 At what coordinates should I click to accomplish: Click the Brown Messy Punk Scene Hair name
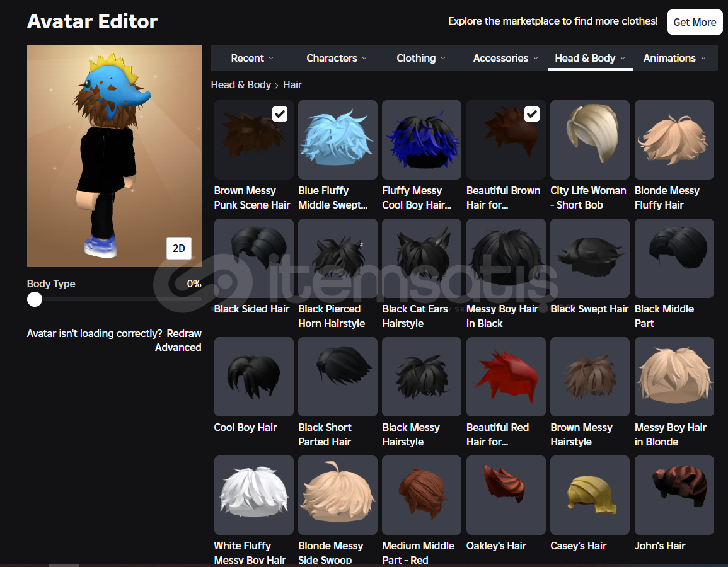click(252, 198)
